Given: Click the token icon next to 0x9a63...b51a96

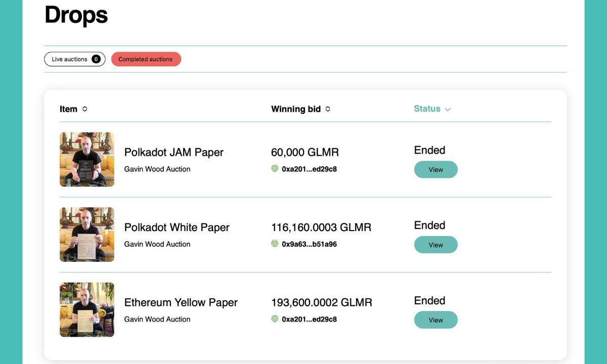Looking at the screenshot, I should 275,244.
